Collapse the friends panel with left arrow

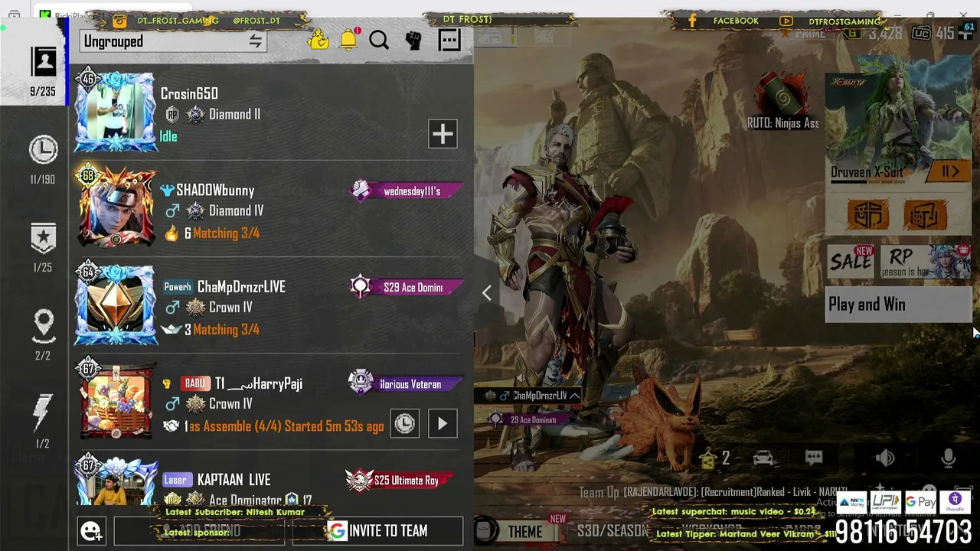click(x=486, y=292)
